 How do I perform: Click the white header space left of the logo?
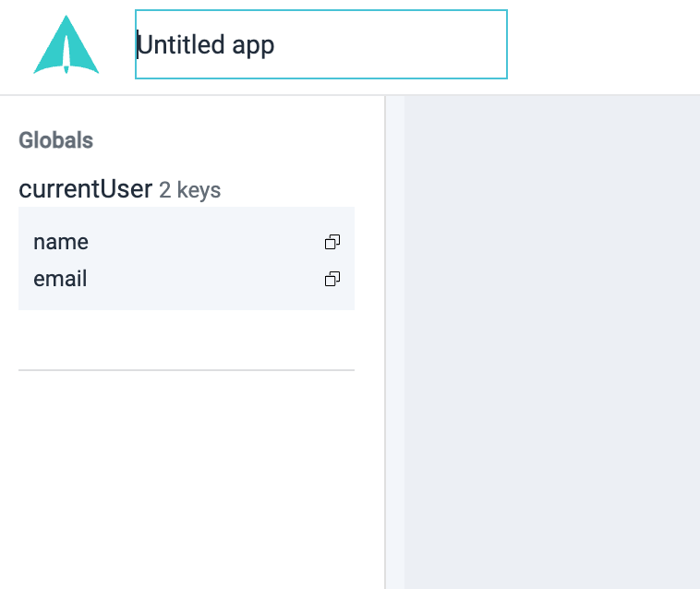[13, 46]
